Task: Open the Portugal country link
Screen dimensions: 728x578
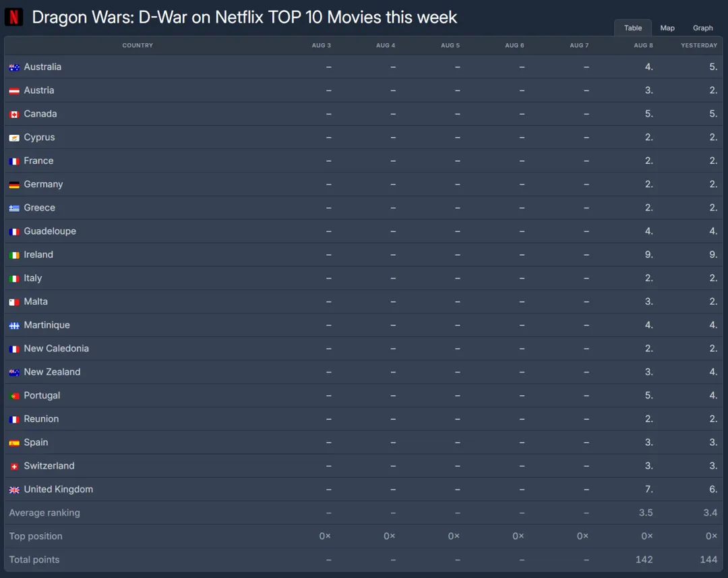Action: (x=42, y=395)
